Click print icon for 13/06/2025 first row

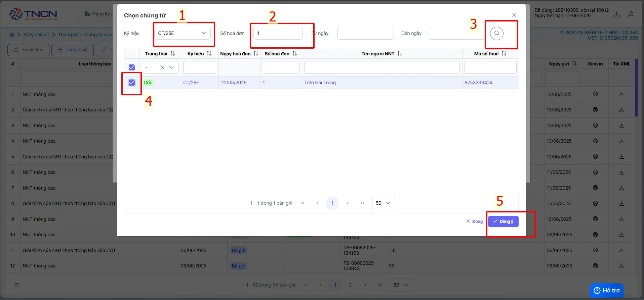[x=595, y=94]
